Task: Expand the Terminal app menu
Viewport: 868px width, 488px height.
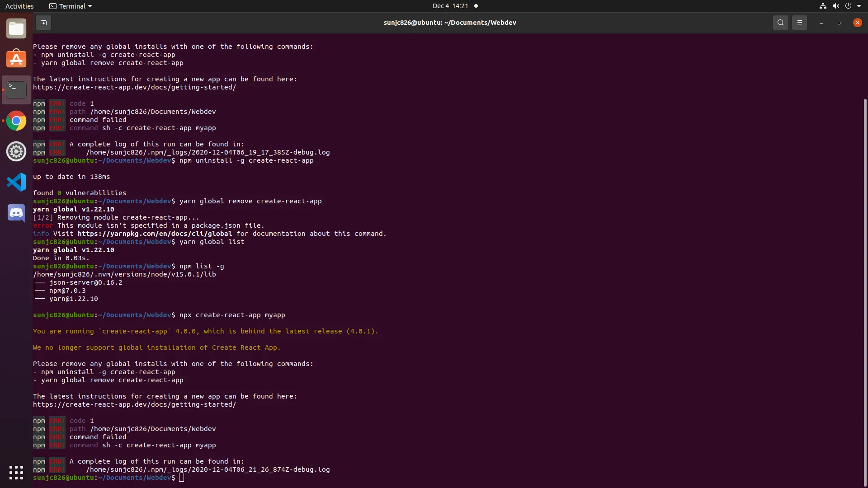Action: click(71, 6)
